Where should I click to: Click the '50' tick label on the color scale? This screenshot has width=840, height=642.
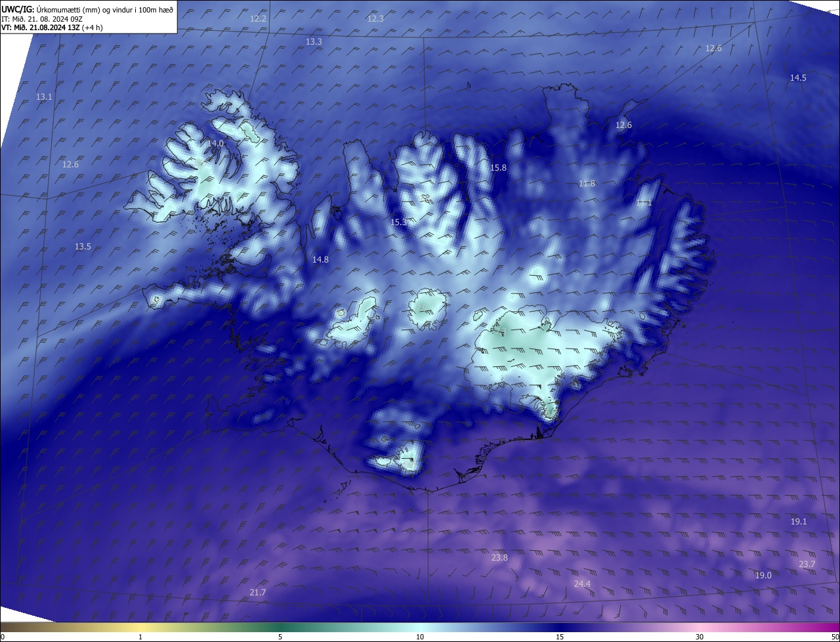point(835,637)
